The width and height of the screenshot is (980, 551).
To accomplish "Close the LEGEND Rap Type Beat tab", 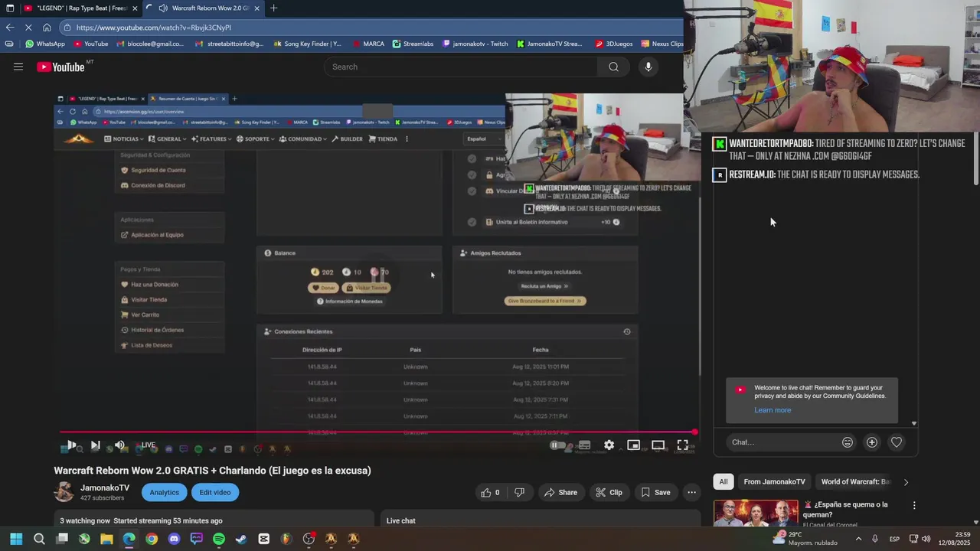I will pyautogui.click(x=136, y=8).
